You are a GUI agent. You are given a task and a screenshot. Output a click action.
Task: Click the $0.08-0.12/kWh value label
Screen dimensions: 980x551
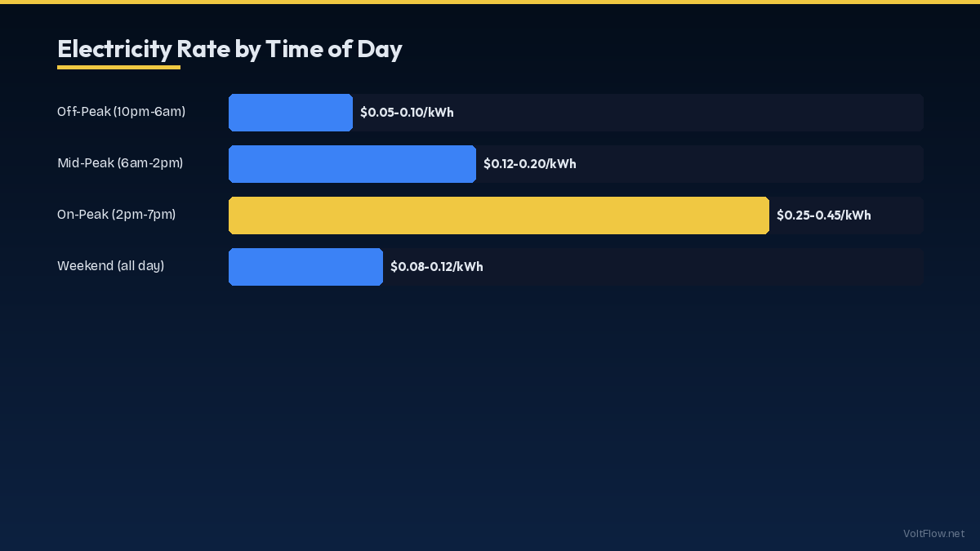click(x=436, y=267)
